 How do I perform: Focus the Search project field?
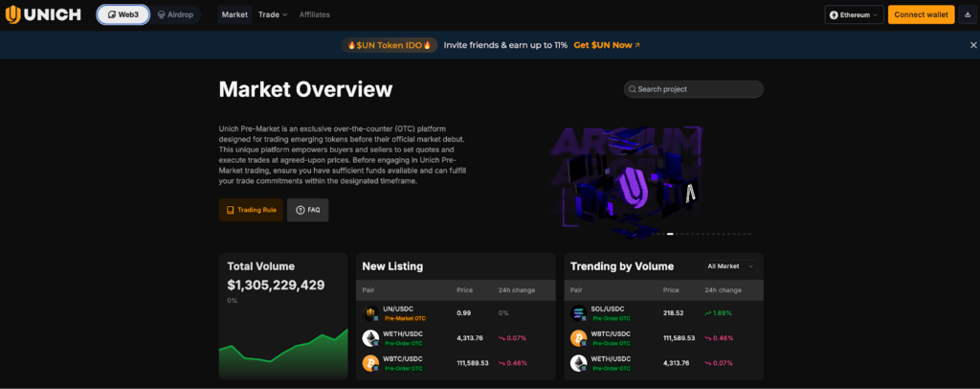pos(694,89)
